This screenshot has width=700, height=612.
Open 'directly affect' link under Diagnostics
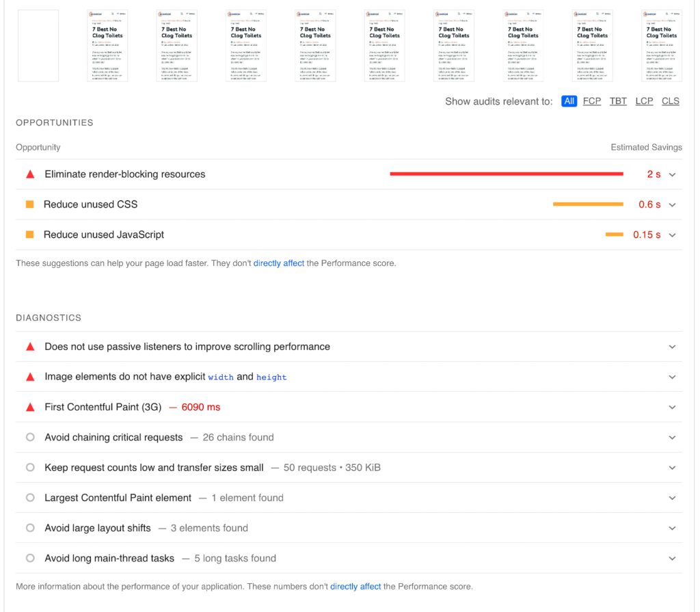355,586
